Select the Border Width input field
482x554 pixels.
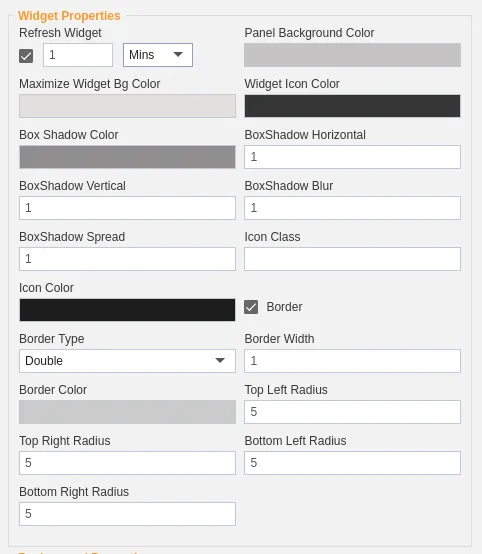point(352,361)
